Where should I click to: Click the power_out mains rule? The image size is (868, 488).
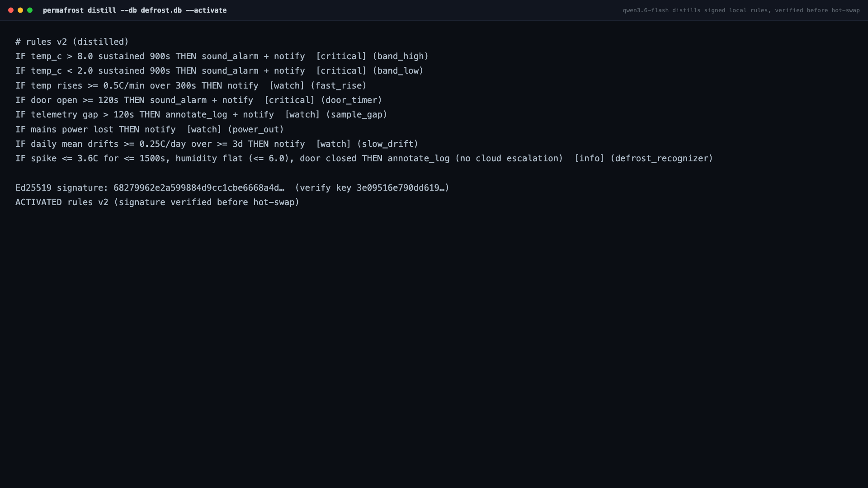tap(150, 129)
